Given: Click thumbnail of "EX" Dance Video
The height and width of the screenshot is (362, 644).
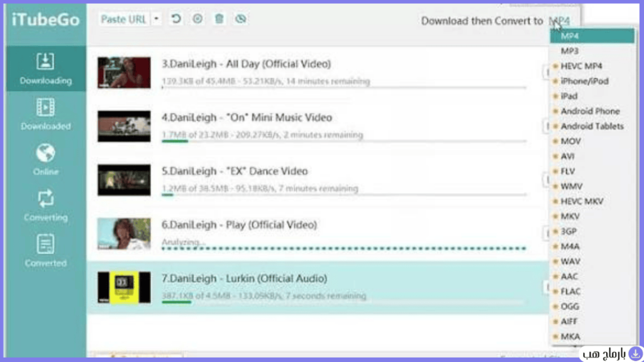Looking at the screenshot, I should tap(124, 180).
